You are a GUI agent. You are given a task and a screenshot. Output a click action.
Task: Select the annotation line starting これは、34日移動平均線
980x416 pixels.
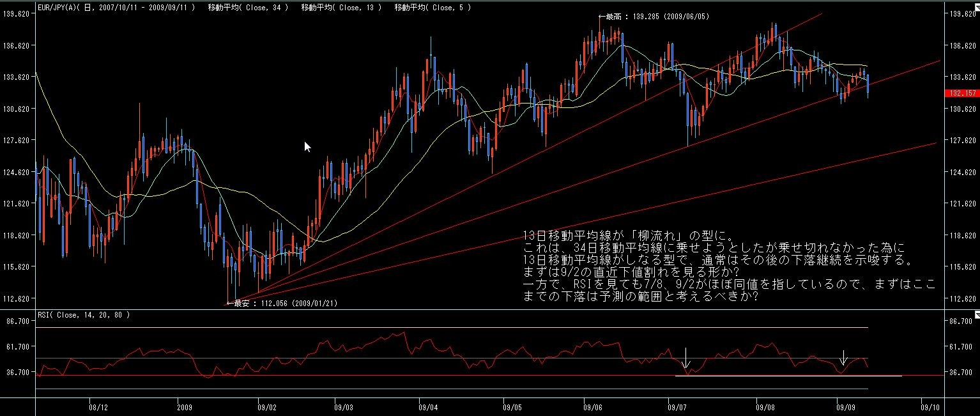click(713, 247)
